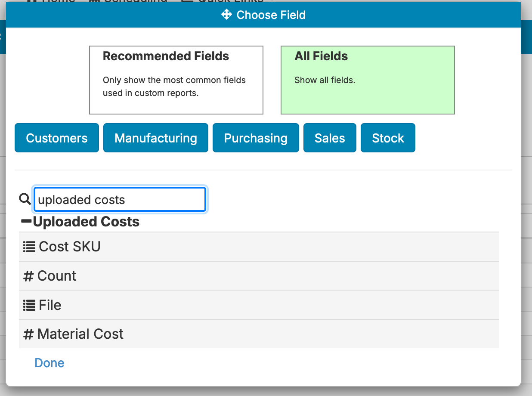Select the All Fields option
This screenshot has height=396, width=532.
(368, 80)
